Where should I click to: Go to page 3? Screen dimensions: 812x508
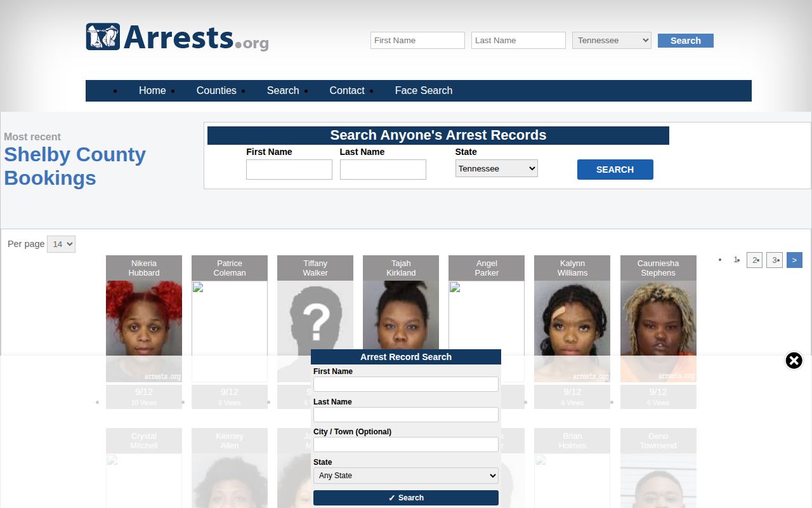(775, 260)
